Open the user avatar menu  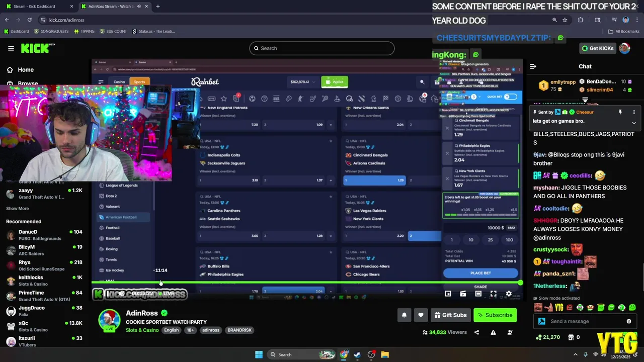[624, 48]
